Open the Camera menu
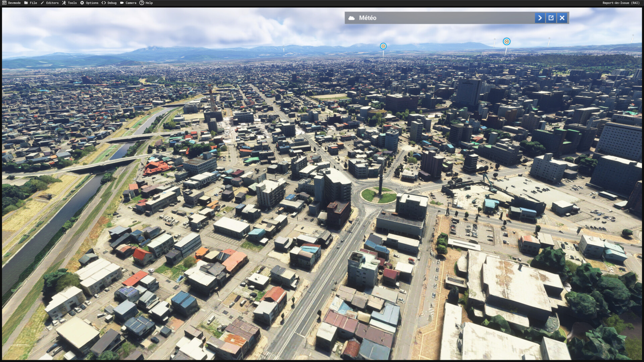 [131, 3]
